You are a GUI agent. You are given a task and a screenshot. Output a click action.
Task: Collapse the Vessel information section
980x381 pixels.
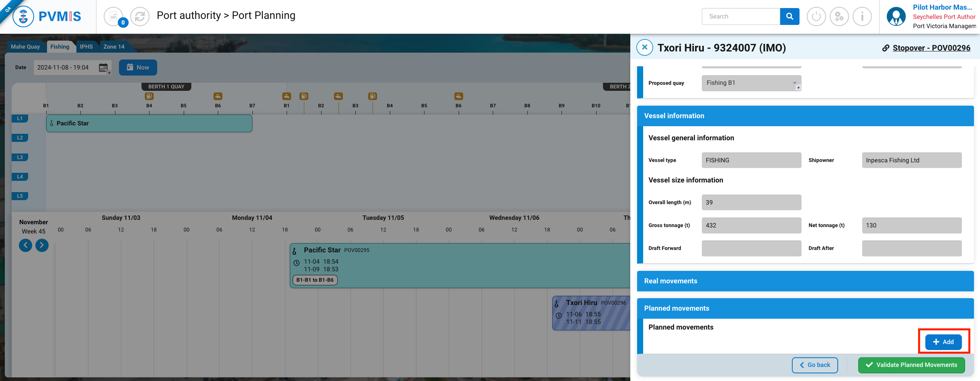[x=805, y=116]
